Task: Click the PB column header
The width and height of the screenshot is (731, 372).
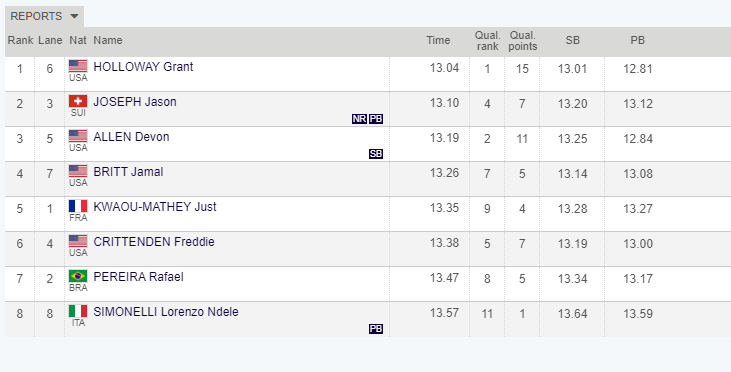Action: [x=637, y=41]
